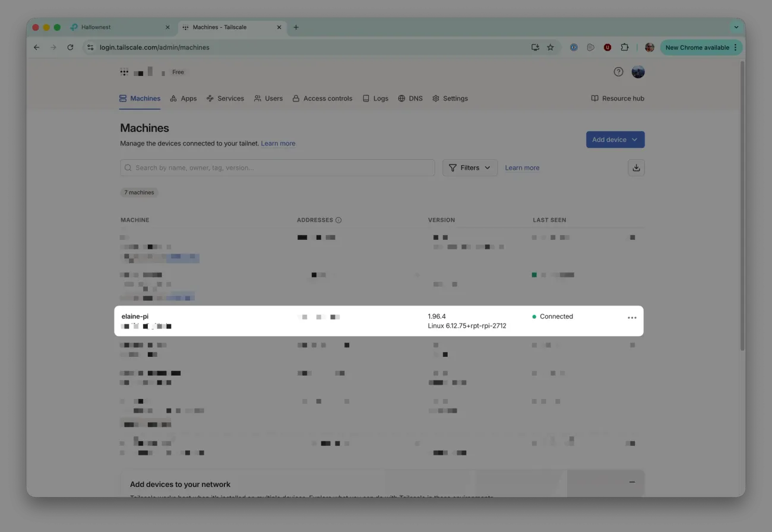View the Logs tab

tap(375, 99)
